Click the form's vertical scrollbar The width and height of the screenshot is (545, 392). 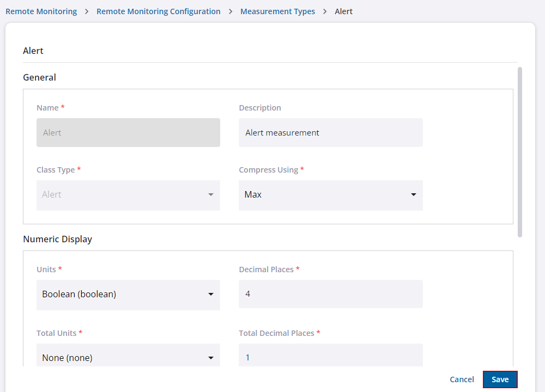tap(520, 152)
